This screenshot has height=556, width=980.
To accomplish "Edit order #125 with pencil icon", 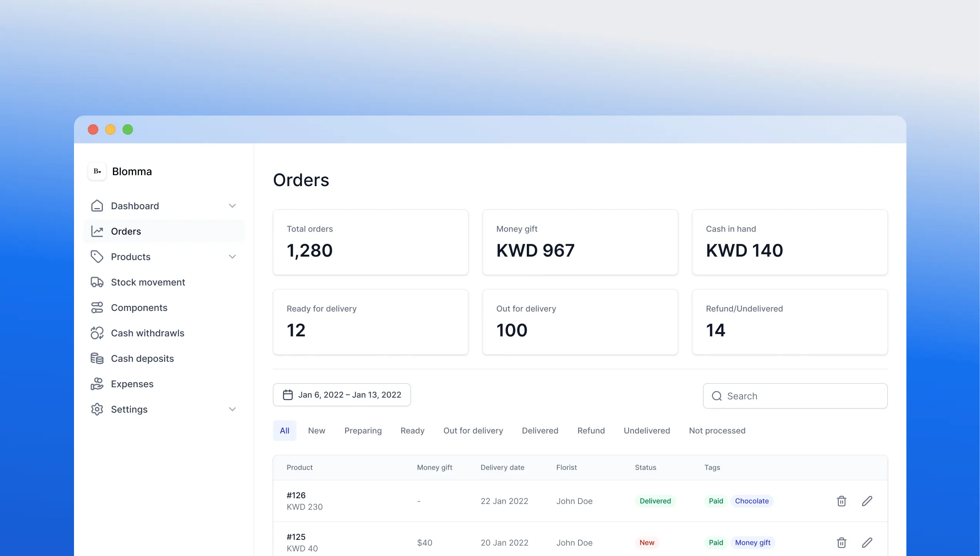I will click(867, 543).
